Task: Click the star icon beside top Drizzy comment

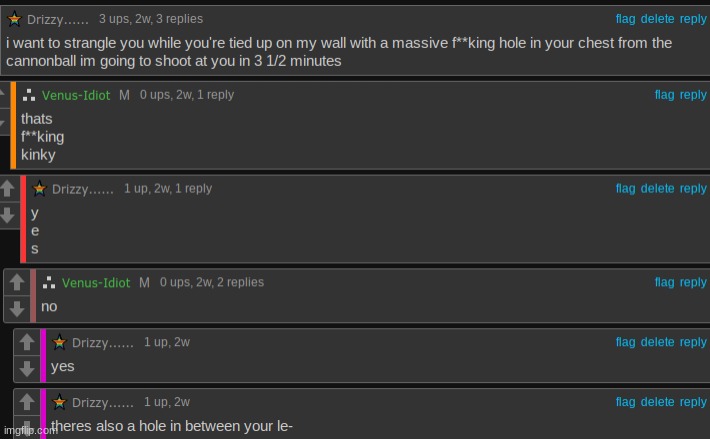Action: [x=14, y=19]
